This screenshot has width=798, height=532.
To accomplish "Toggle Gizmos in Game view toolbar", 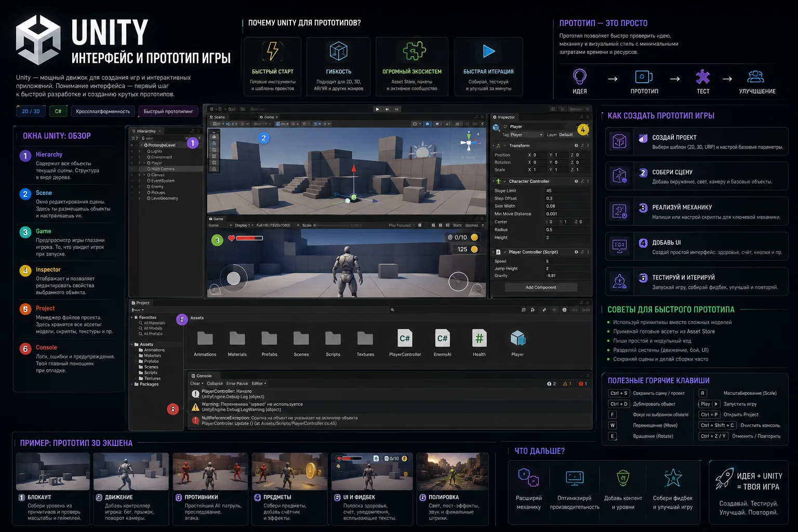I will click(473, 225).
